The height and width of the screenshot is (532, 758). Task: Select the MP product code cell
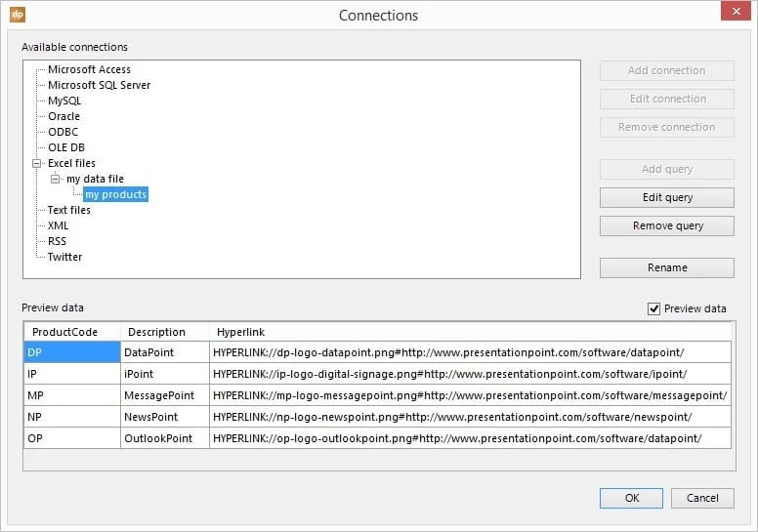pos(72,395)
